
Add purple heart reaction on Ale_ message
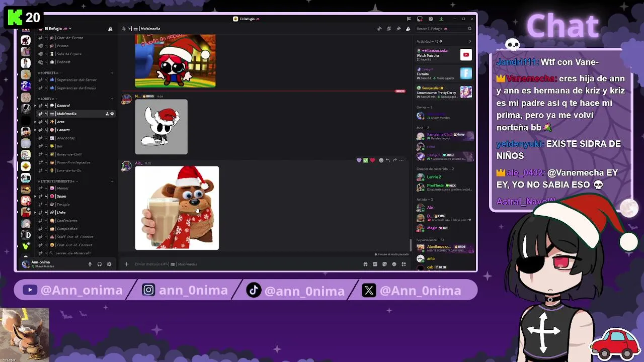point(359,160)
